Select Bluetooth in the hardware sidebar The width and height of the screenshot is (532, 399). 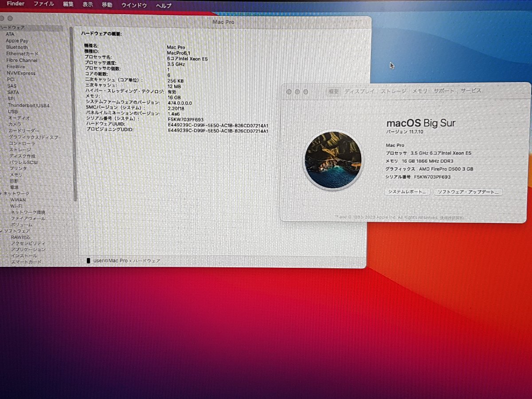click(x=17, y=47)
